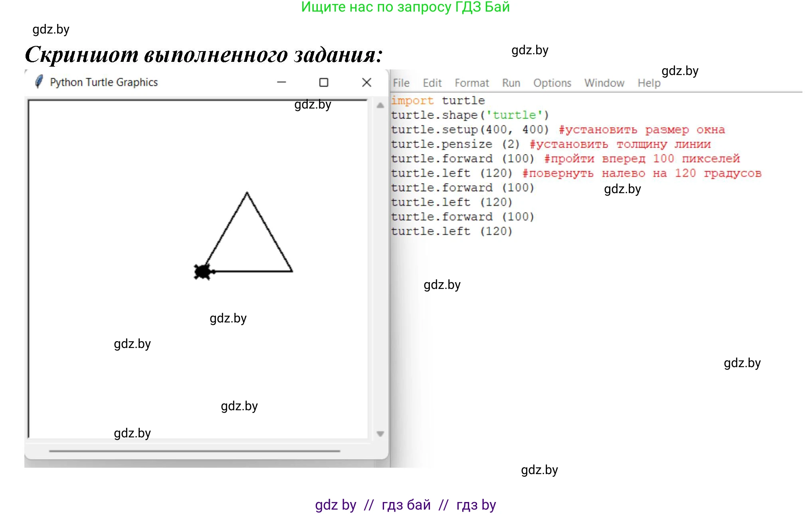The width and height of the screenshot is (812, 514).
Task: Click the Python Turtle Graphics feather icon
Action: (39, 82)
